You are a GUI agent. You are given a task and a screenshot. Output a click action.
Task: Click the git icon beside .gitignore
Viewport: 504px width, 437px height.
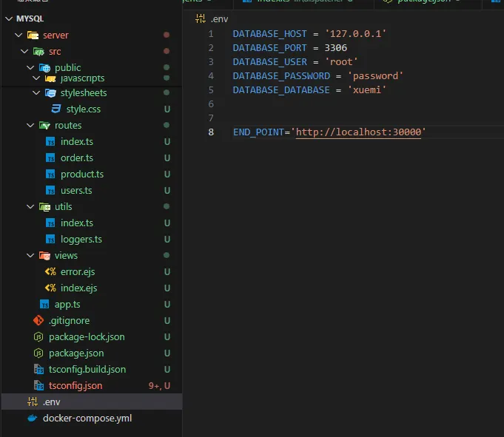(x=38, y=320)
